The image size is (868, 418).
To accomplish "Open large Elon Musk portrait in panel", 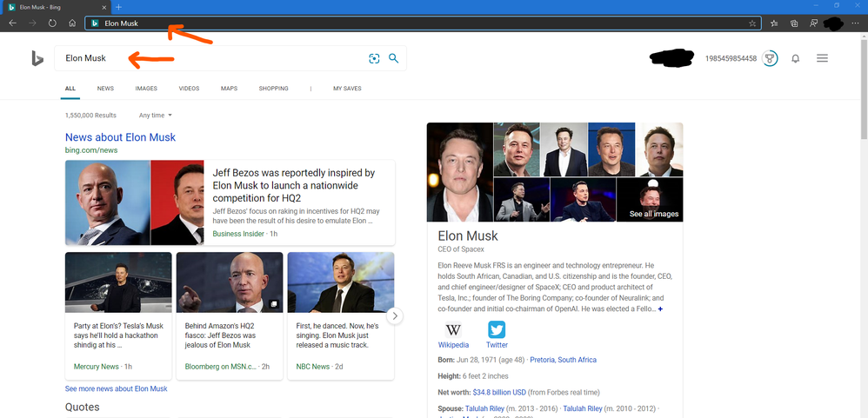I will pyautogui.click(x=459, y=172).
